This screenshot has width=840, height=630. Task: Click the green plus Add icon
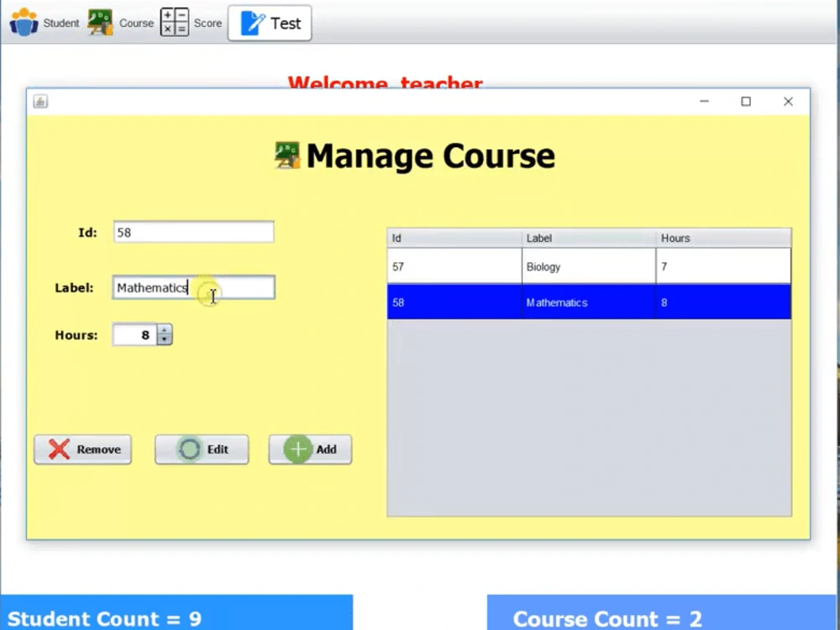pyautogui.click(x=298, y=449)
